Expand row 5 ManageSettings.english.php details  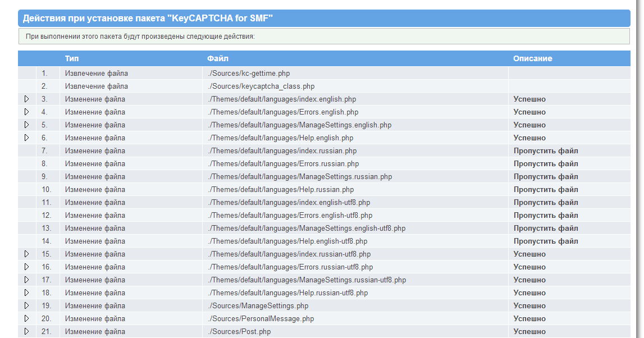click(x=27, y=125)
